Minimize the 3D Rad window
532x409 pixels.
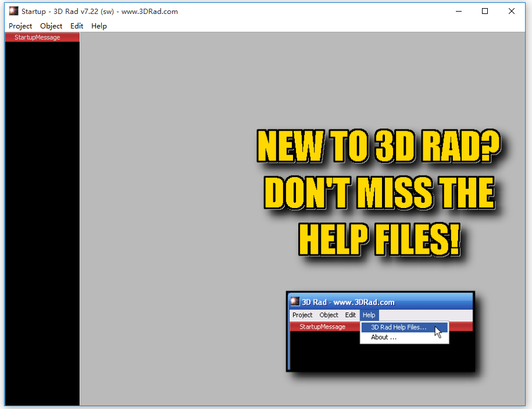458,11
